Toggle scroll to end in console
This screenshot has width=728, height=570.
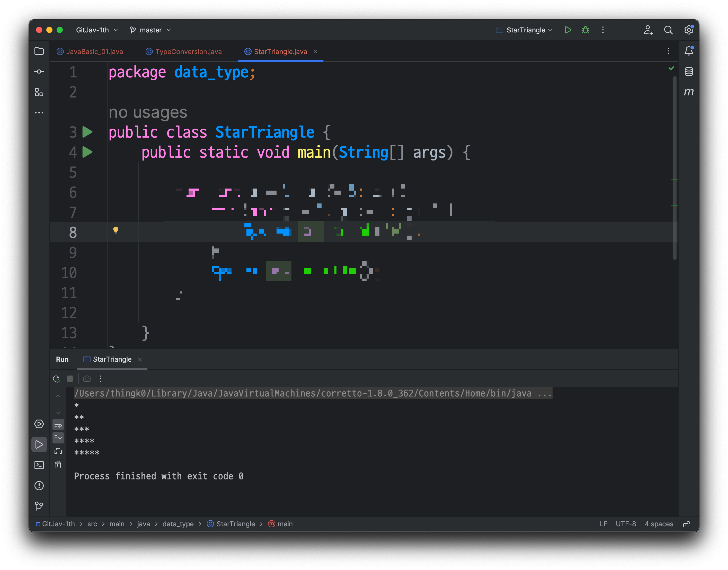58,438
